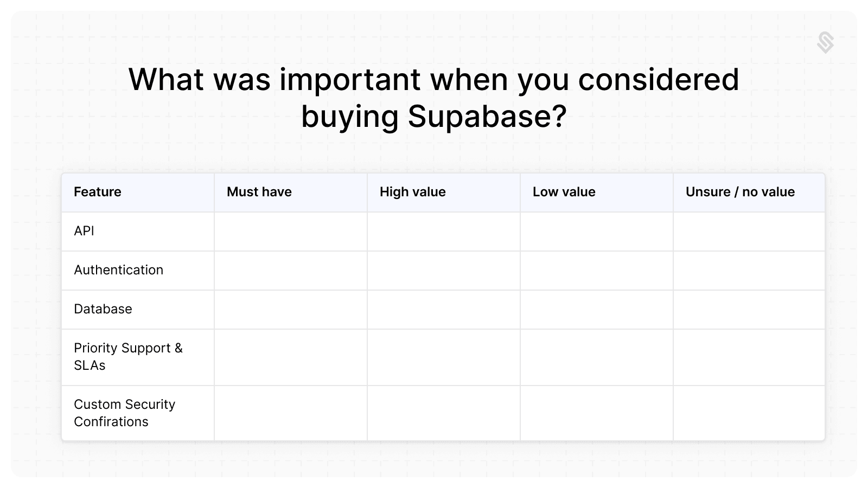This screenshot has width=868, height=488.
Task: Click the Database row label
Action: [103, 309]
